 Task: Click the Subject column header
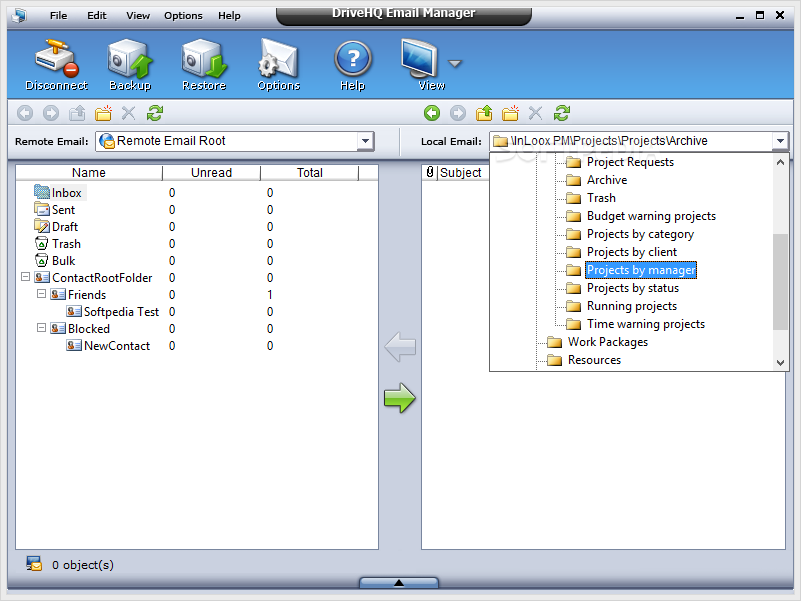[461, 173]
